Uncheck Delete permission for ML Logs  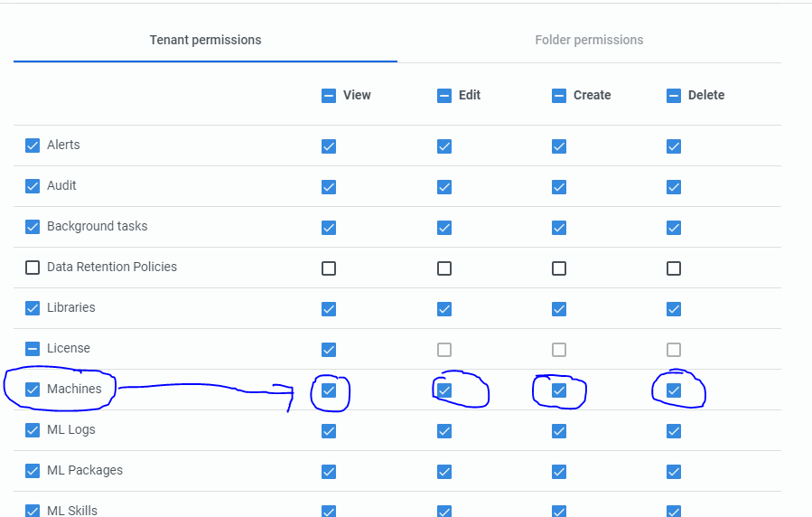[674, 431]
